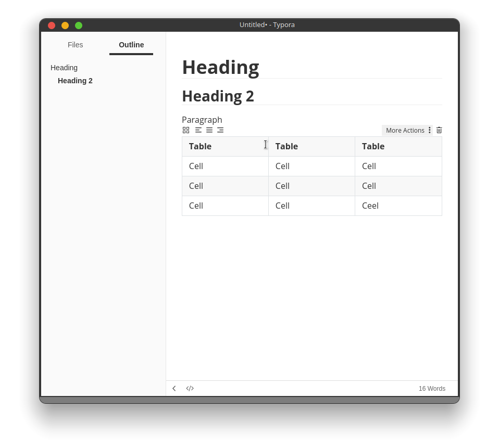This screenshot has width=499, height=448.
Task: Click second body row, middle column Cell
Action: tap(312, 186)
